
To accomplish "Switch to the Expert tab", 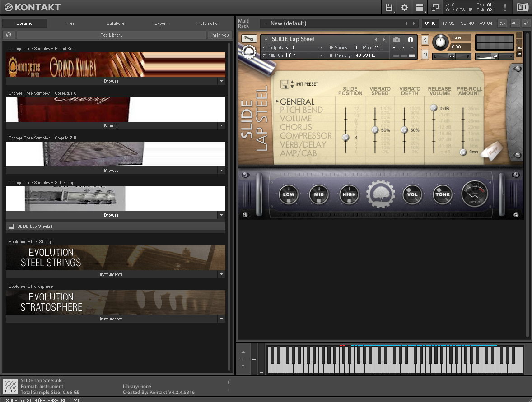I will [161, 23].
